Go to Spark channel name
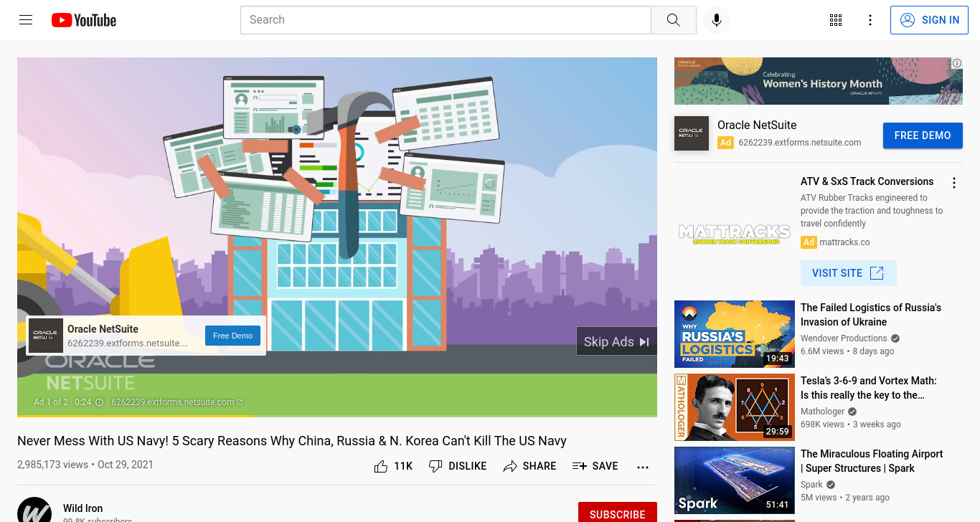The width and height of the screenshot is (980, 522). pyautogui.click(x=811, y=485)
